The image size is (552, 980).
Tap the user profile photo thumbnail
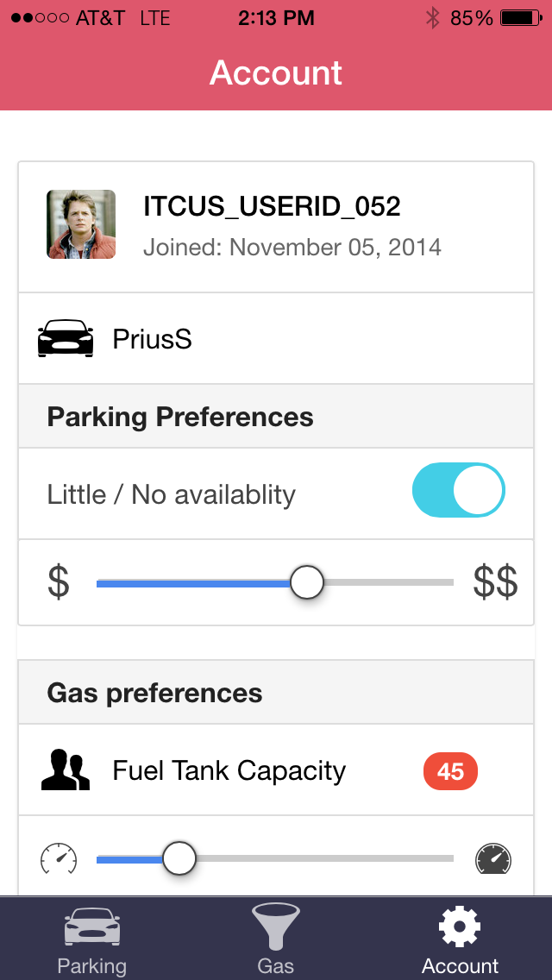coord(81,224)
